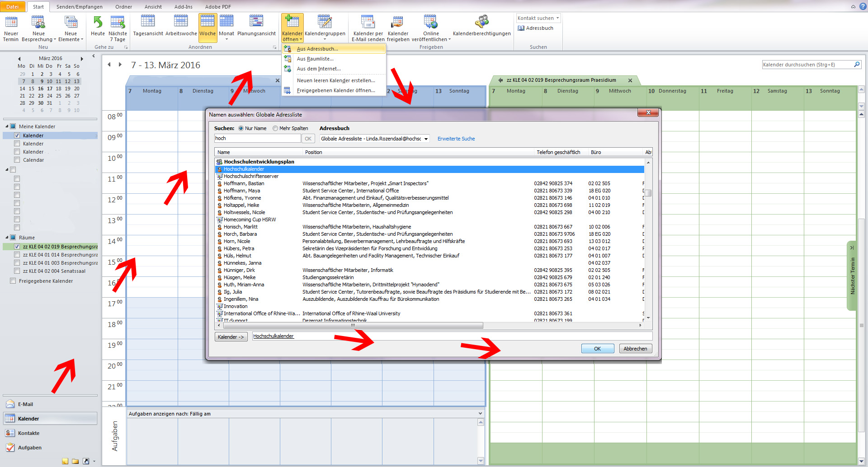Screen dimensions: 868x467
Task: Click the vertical scrollbar thumb in address list
Action: point(648,193)
